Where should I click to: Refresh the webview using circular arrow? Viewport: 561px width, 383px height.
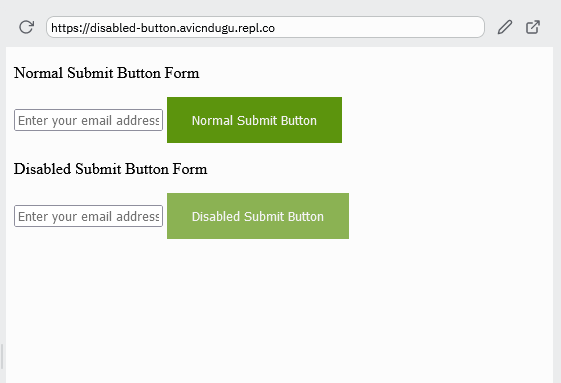click(26, 27)
